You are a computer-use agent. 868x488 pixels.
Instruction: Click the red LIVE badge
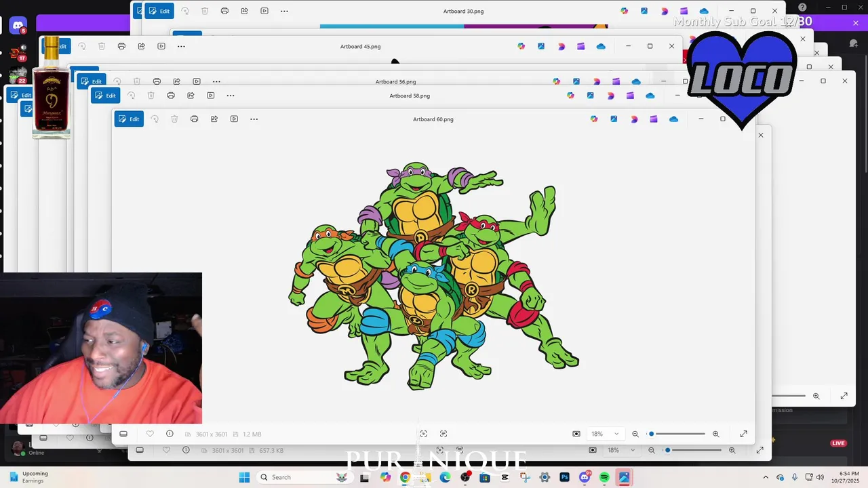point(839,443)
